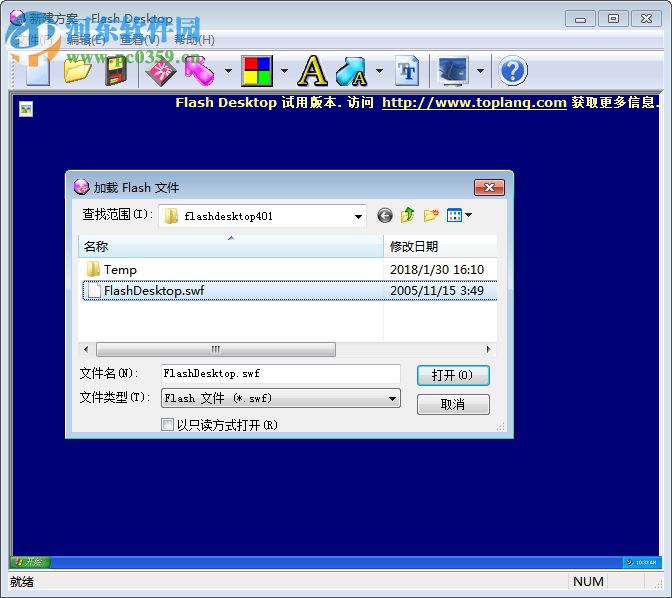Select the FlashDesktop.swf file

[x=146, y=291]
